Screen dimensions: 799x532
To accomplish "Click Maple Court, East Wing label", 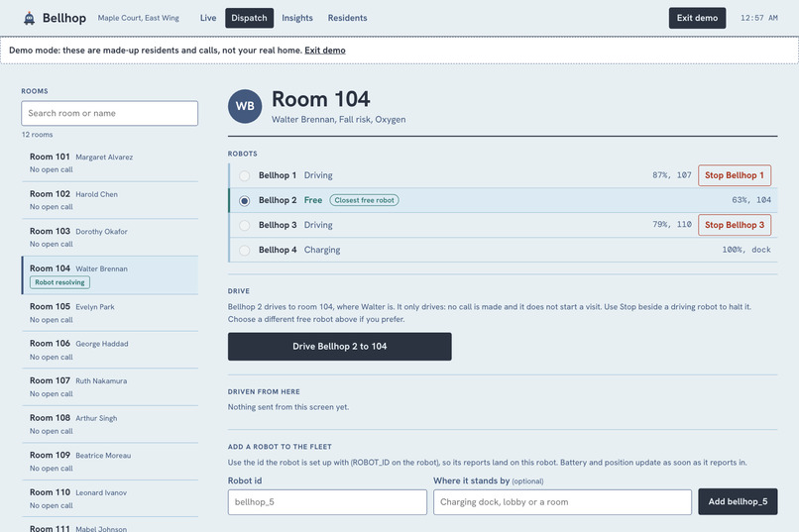I will 139,18.
